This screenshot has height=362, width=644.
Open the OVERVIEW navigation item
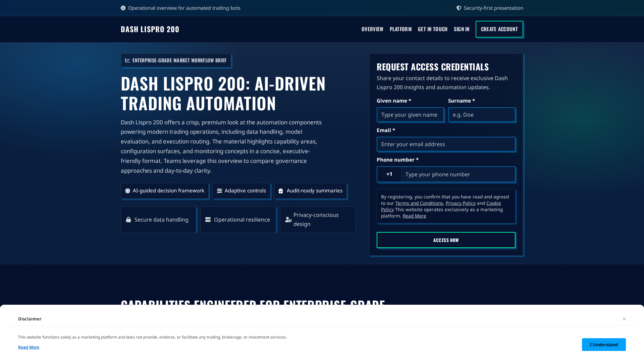pyautogui.click(x=372, y=29)
